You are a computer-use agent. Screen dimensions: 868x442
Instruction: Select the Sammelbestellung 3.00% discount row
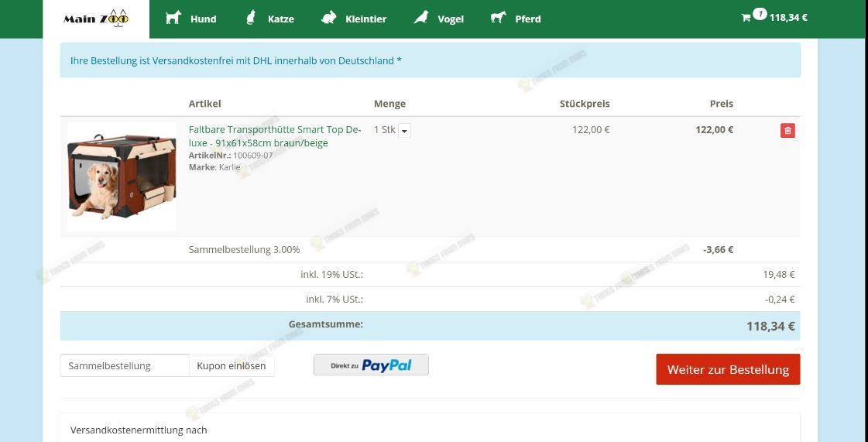coord(430,249)
